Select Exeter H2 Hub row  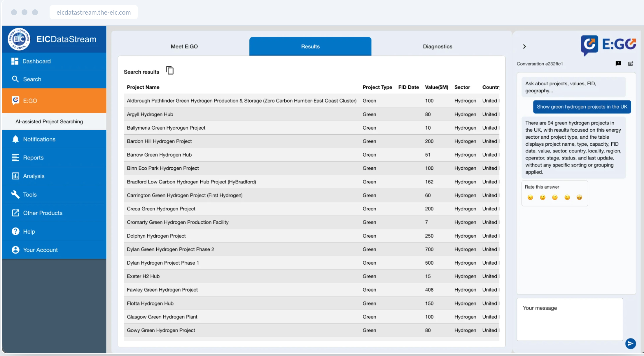[x=311, y=276]
